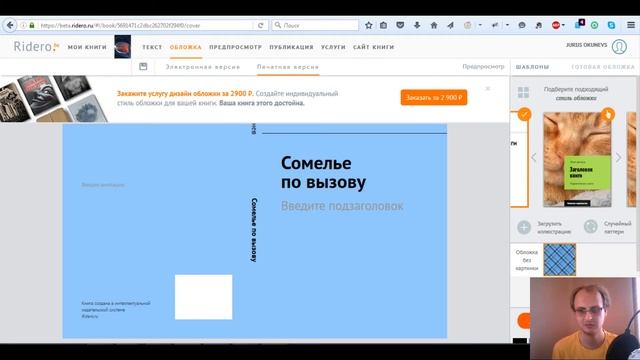This screenshot has height=360, width=640.
Task: Click the Заказать за 2 900 ₽ button
Action: click(x=434, y=98)
